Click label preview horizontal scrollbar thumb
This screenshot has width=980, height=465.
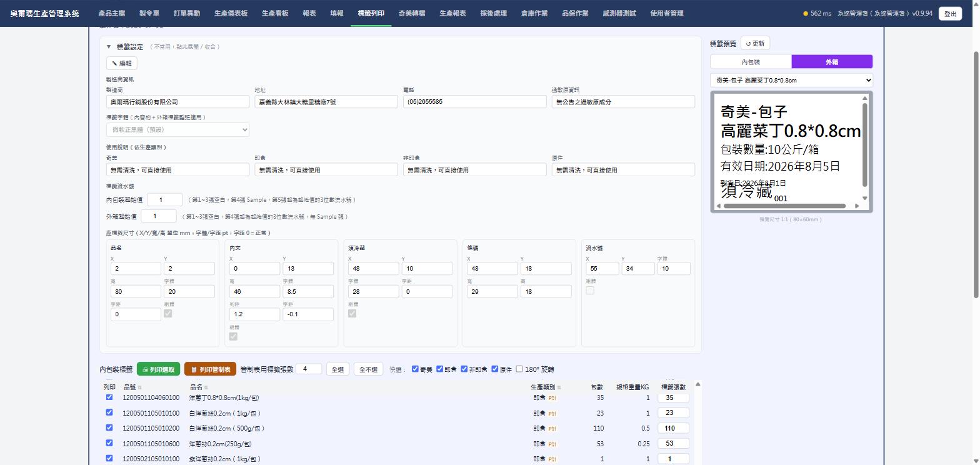[784, 206]
